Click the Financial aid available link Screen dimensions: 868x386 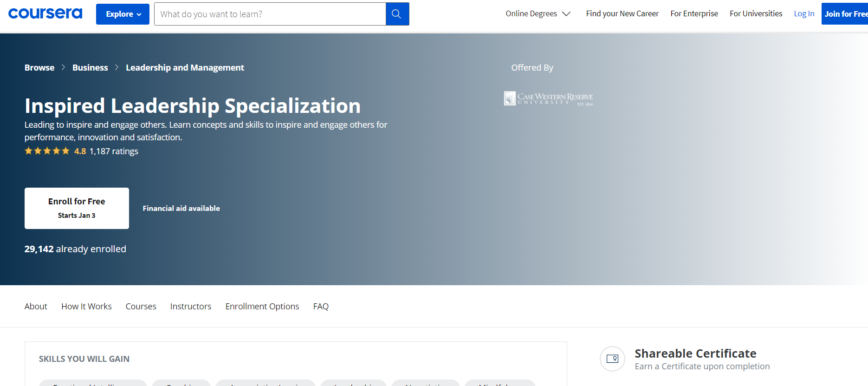(x=181, y=208)
